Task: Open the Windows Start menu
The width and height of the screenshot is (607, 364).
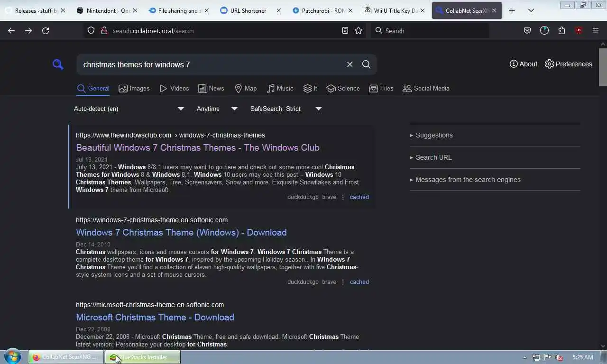Action: (13, 357)
